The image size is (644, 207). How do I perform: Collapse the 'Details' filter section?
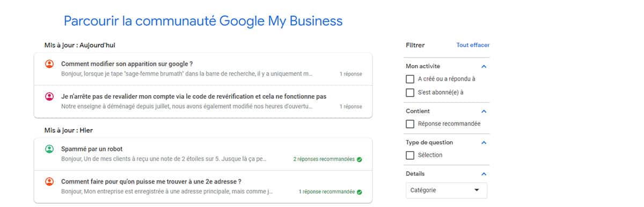click(484, 174)
